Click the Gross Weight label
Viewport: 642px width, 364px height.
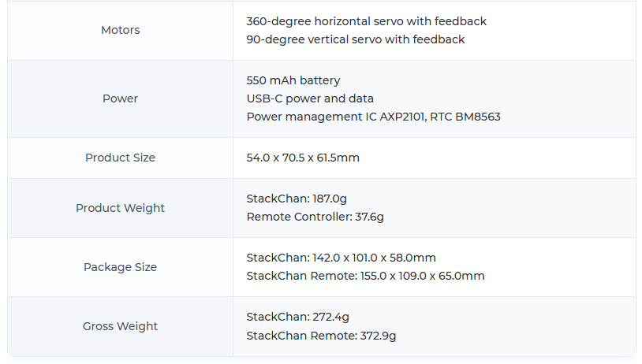tap(120, 326)
